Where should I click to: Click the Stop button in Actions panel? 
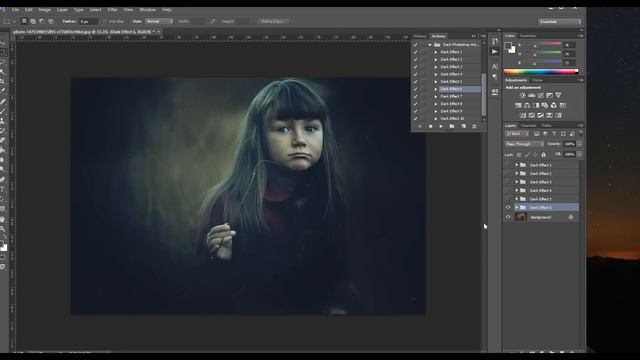pyautogui.click(x=431, y=127)
